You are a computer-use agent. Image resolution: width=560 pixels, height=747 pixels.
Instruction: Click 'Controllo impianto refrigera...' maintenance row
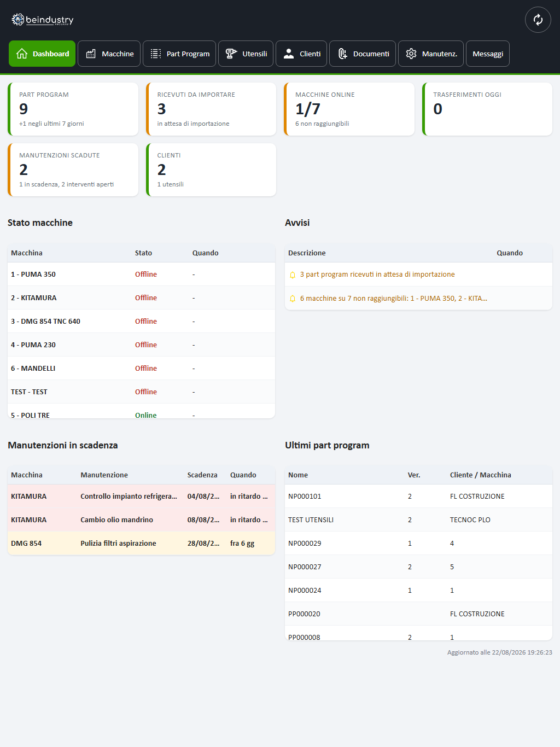(x=141, y=497)
